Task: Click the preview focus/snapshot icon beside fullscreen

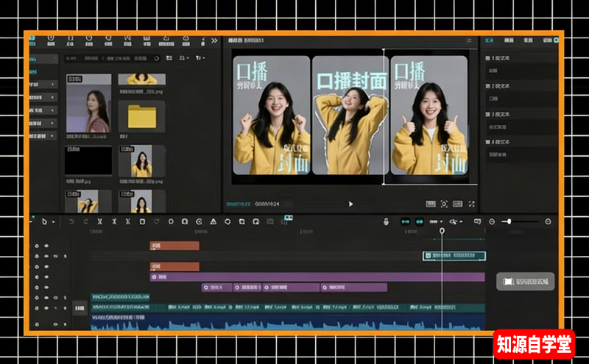Action: tap(444, 204)
